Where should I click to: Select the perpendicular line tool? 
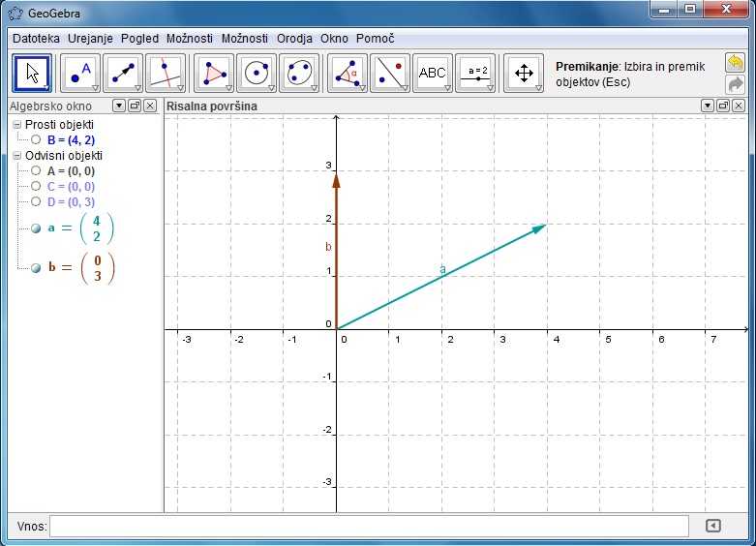point(166,73)
